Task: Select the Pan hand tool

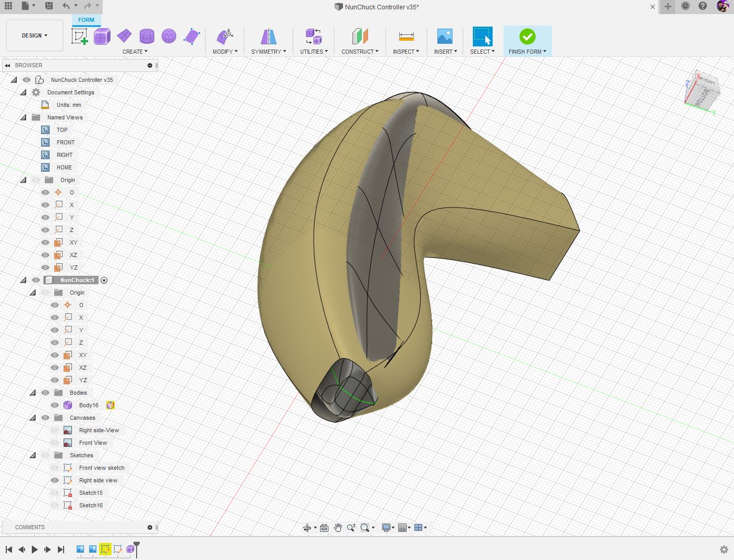Action: click(338, 528)
